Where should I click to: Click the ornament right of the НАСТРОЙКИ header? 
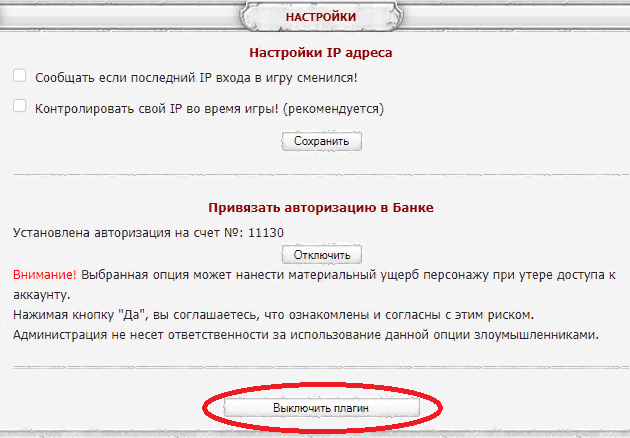click(x=400, y=17)
